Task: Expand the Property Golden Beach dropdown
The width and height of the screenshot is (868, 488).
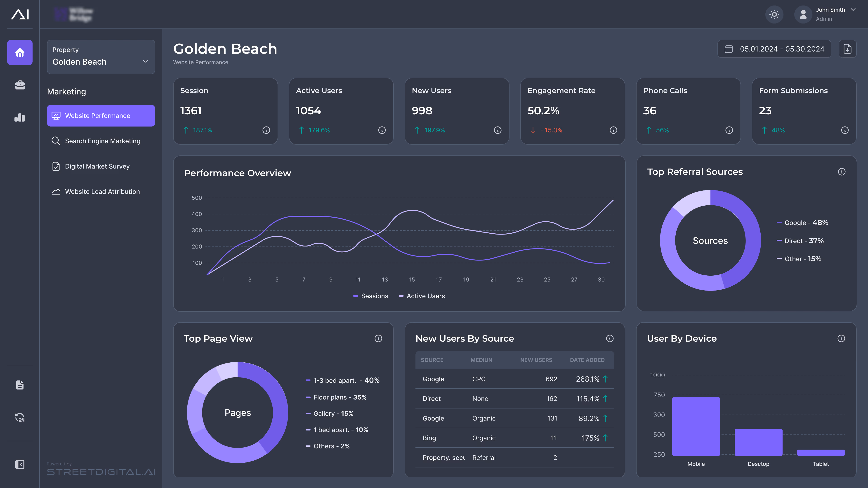Action: click(x=101, y=57)
